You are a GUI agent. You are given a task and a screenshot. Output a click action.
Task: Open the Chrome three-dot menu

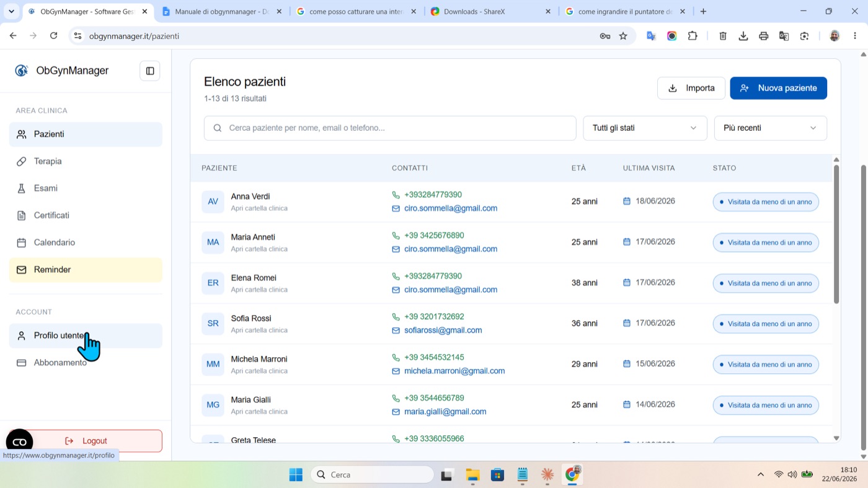[x=855, y=36]
